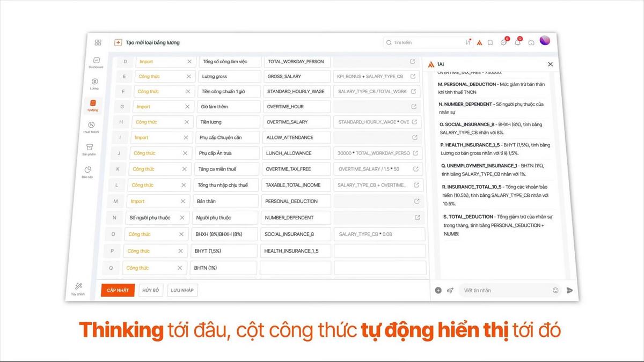The image size is (644, 362).
Task: Edit the Lương gross name field
Action: pyautogui.click(x=230, y=76)
